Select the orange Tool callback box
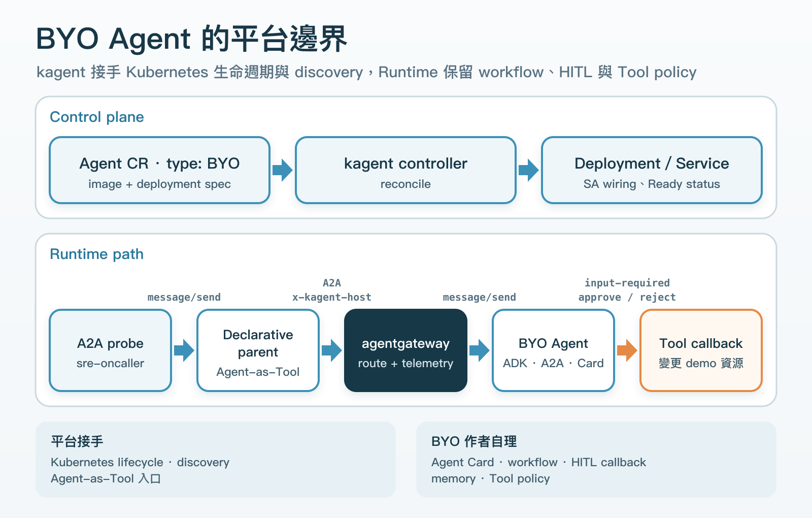 tap(701, 350)
